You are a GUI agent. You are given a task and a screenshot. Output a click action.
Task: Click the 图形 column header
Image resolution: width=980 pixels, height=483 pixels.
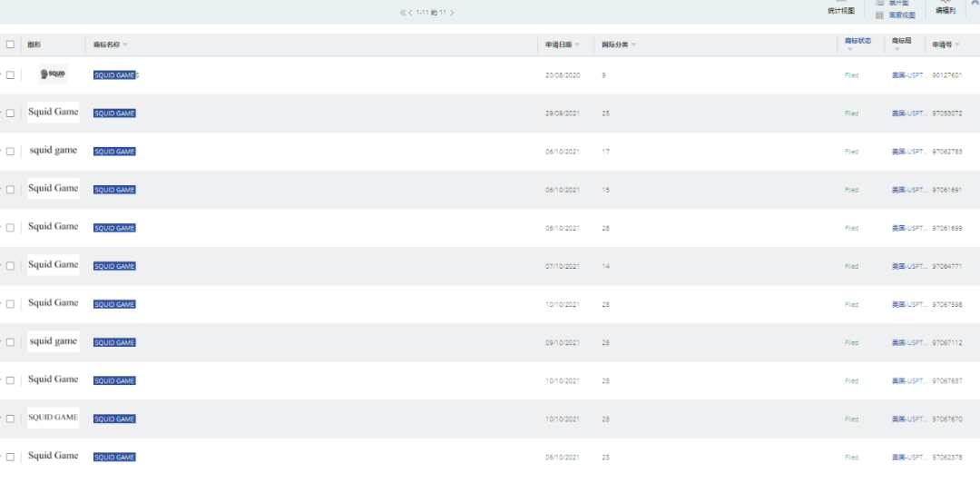pyautogui.click(x=34, y=44)
